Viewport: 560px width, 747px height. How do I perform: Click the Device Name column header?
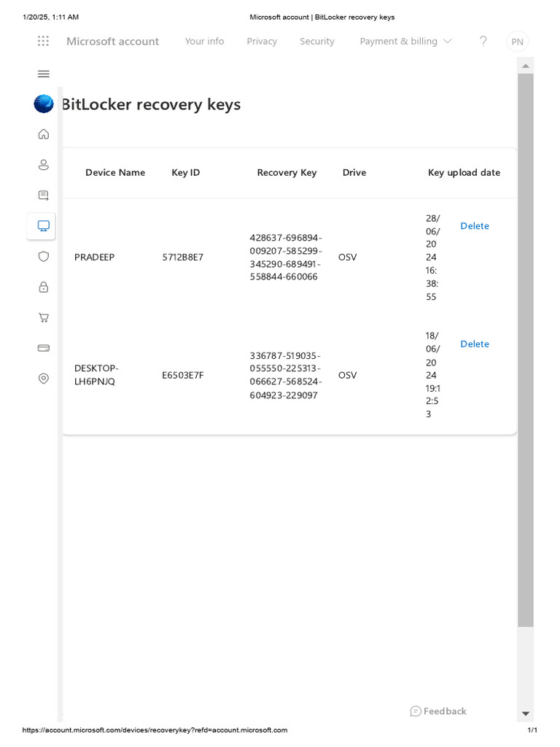pyautogui.click(x=115, y=172)
